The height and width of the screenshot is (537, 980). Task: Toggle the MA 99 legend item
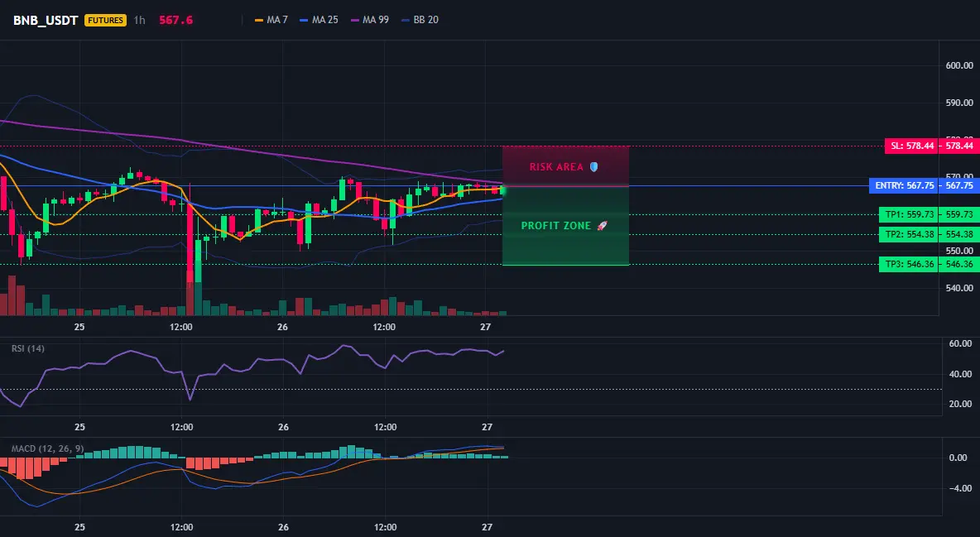370,20
